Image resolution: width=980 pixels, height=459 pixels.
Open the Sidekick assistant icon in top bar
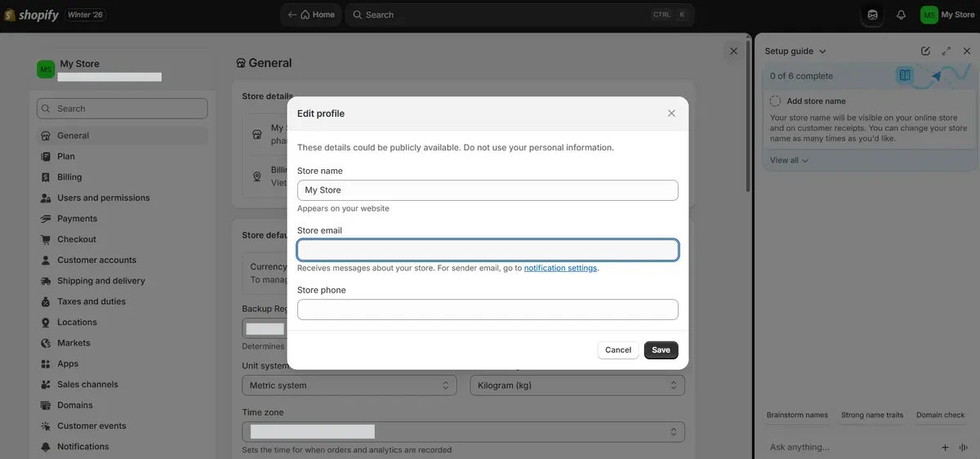tap(872, 15)
